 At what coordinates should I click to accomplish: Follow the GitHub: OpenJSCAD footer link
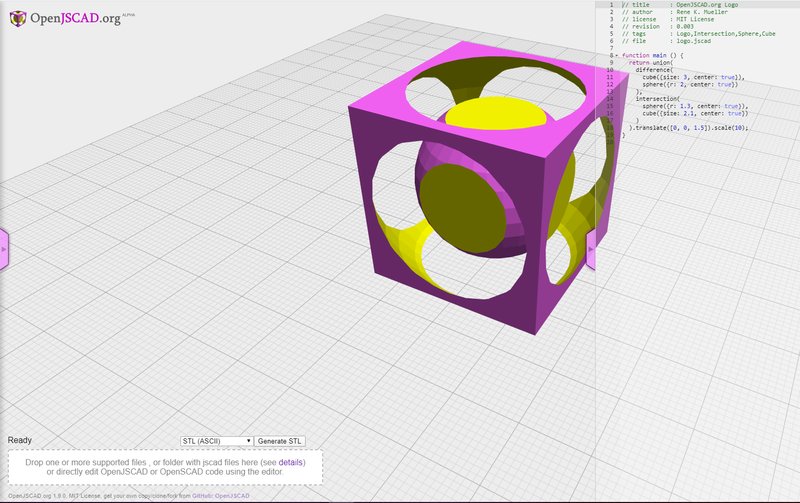[x=220, y=496]
